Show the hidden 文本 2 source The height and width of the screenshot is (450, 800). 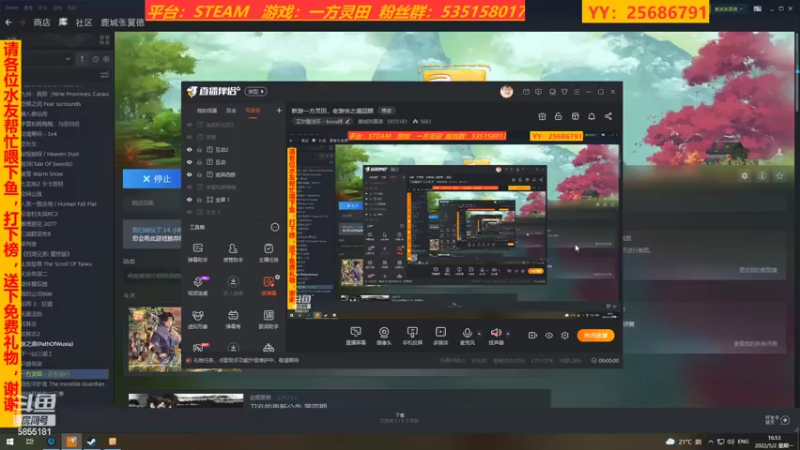pos(189,212)
